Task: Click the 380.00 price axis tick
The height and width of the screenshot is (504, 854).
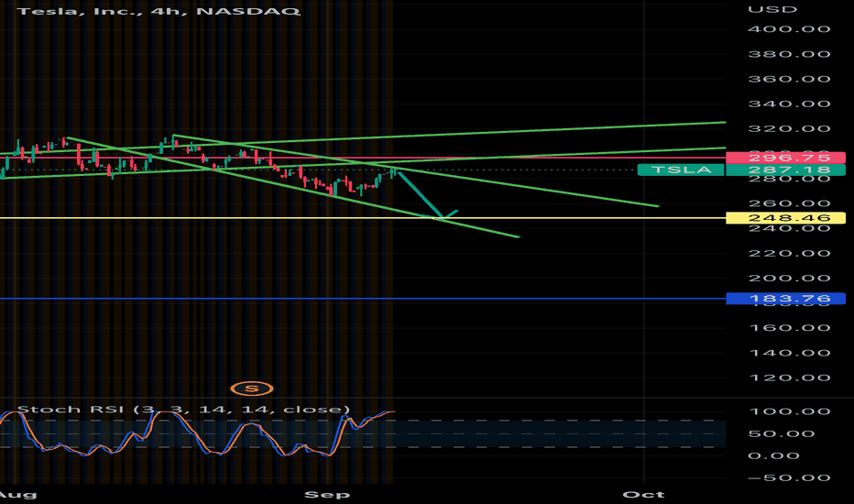Action: (789, 54)
